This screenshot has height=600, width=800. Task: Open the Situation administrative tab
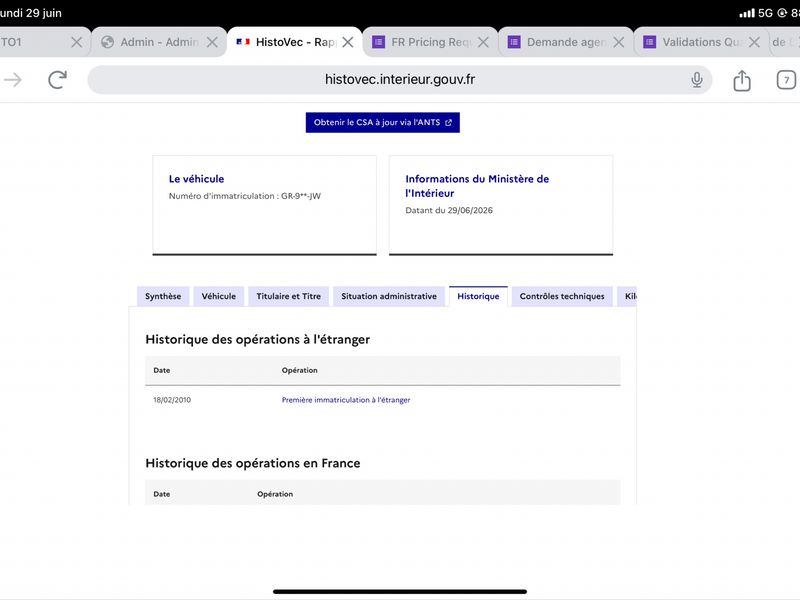pos(389,296)
